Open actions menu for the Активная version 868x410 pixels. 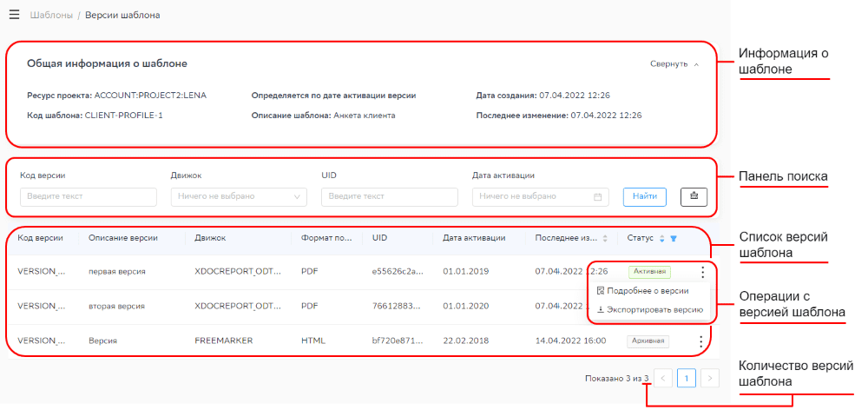pos(701,271)
